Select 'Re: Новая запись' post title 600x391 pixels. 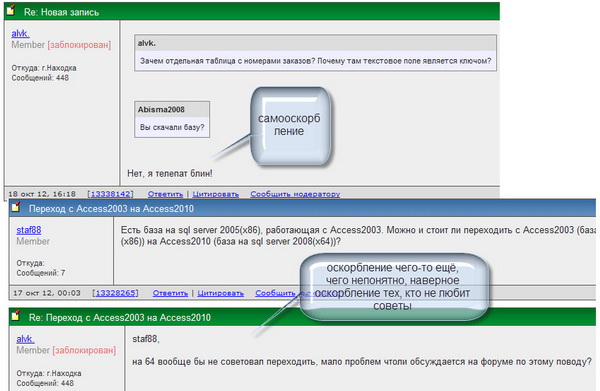point(61,12)
